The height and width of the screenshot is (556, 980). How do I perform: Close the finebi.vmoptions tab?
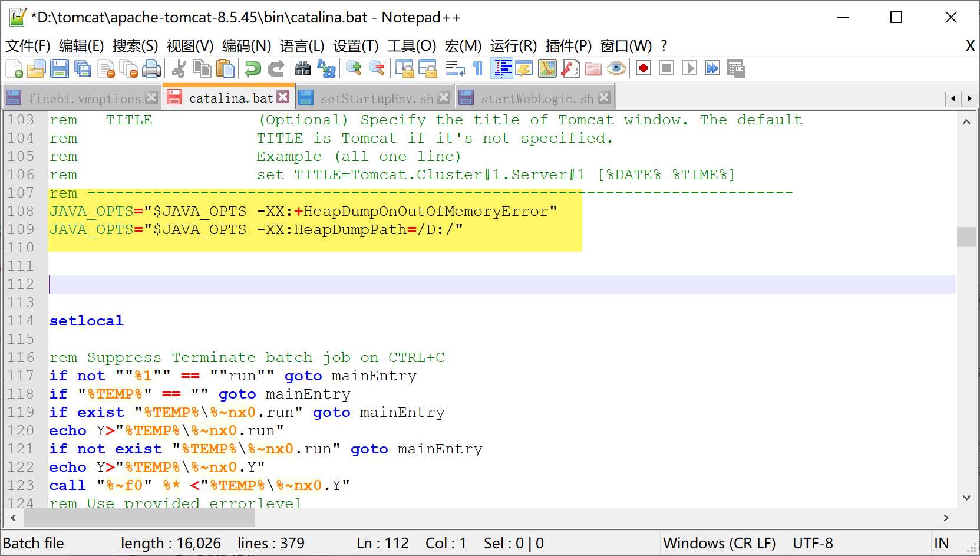click(x=151, y=97)
